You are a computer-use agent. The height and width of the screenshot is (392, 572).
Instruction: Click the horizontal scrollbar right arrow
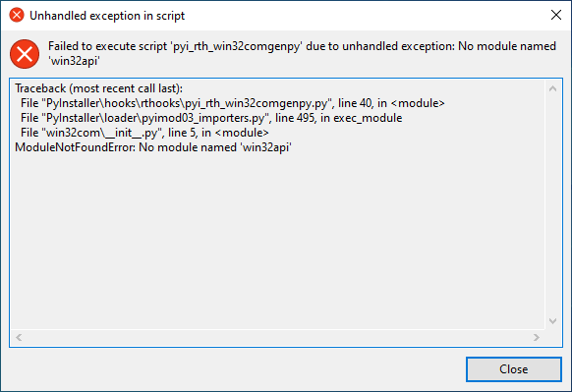(x=537, y=337)
